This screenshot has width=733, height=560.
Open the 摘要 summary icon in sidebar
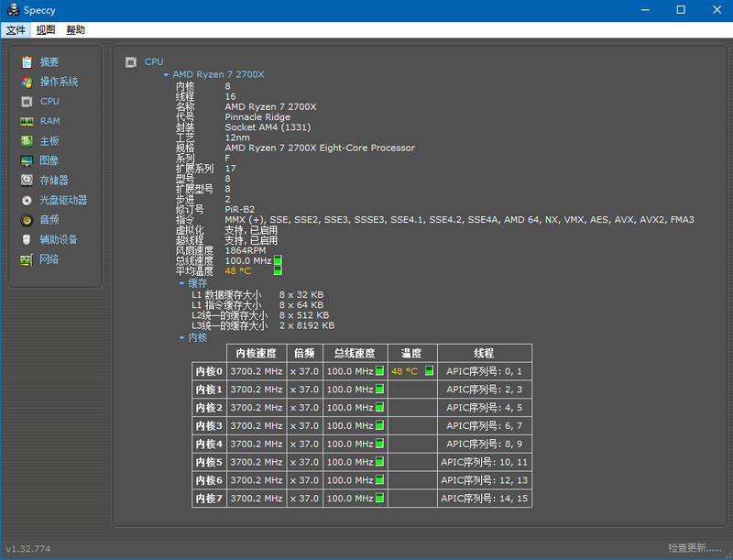27,61
